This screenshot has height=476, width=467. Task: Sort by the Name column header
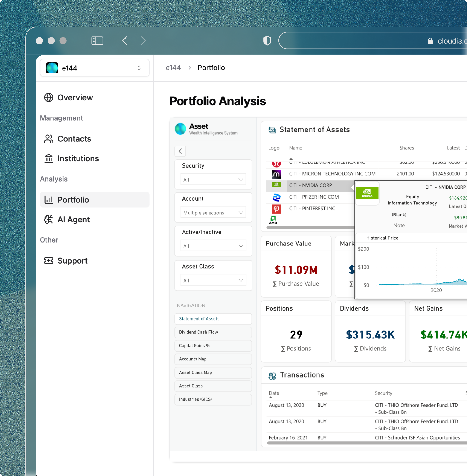[x=295, y=148]
